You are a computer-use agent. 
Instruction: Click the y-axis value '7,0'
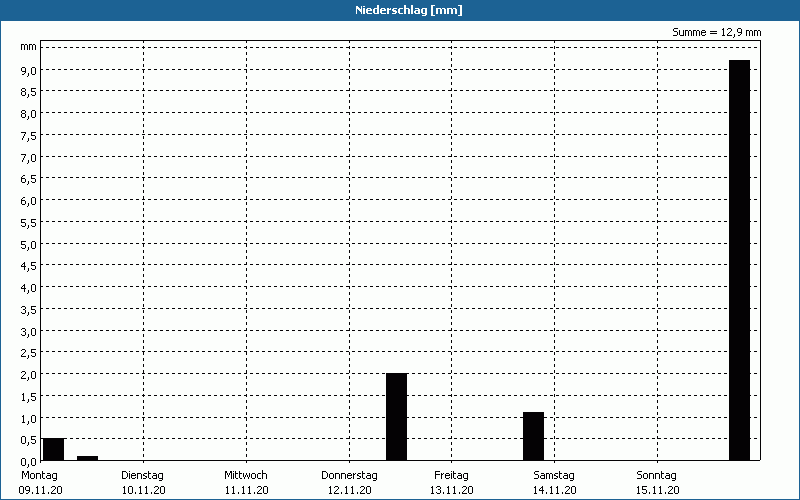(29, 158)
